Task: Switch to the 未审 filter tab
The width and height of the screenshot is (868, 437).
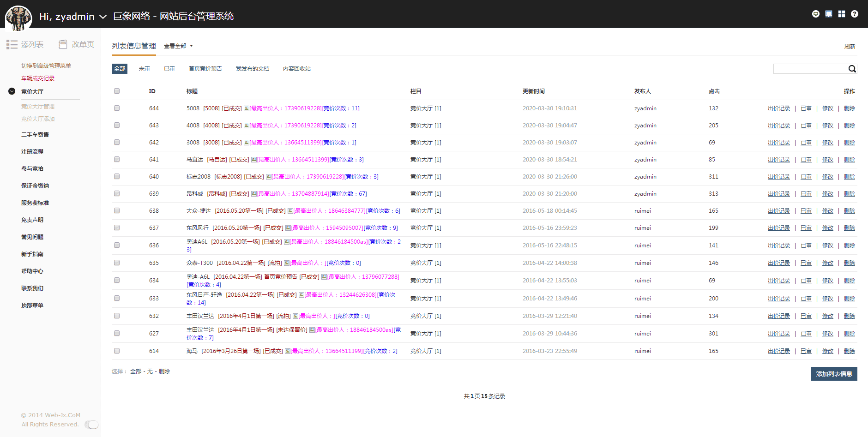Action: coord(144,69)
